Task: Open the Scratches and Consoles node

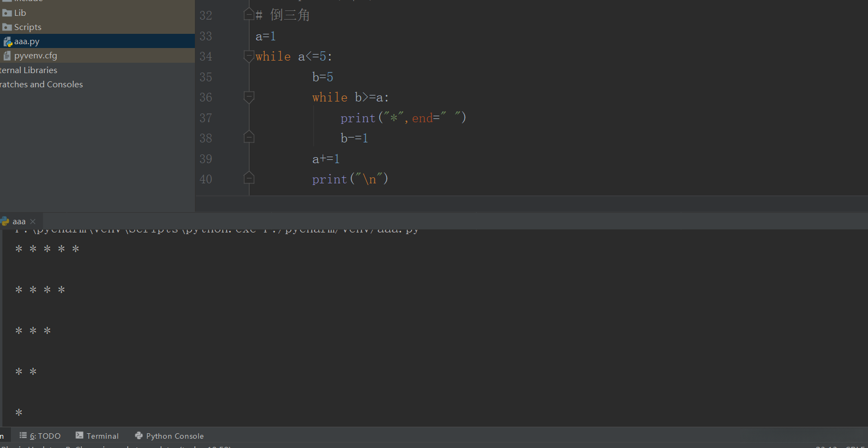Action: click(41, 84)
